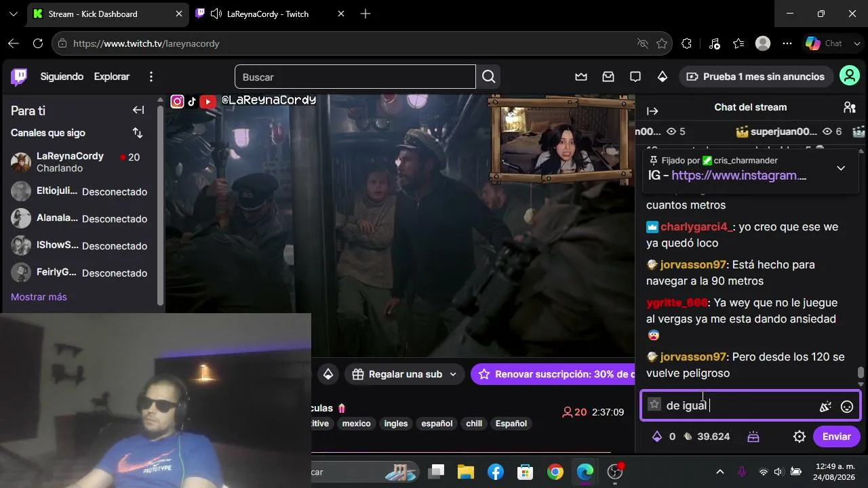The width and height of the screenshot is (868, 488).
Task: Click the mexico stream tag
Action: point(357,424)
